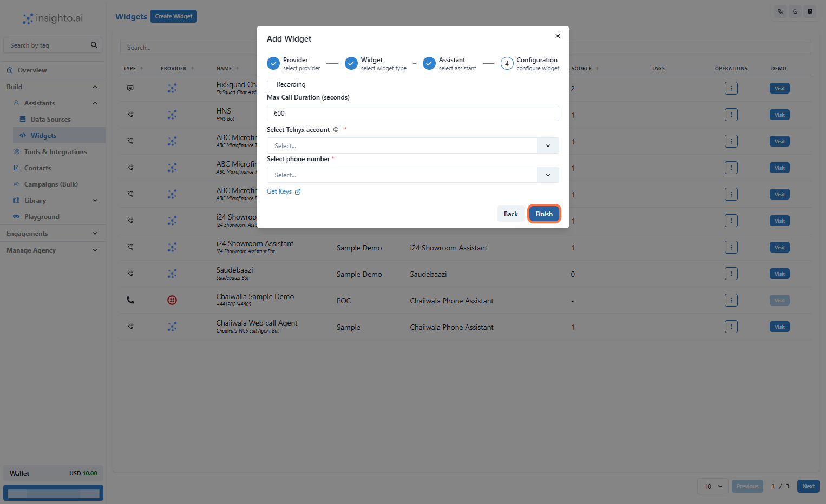Select the Provider step in the wizard
Screen dimensions: 826x504
click(293, 64)
